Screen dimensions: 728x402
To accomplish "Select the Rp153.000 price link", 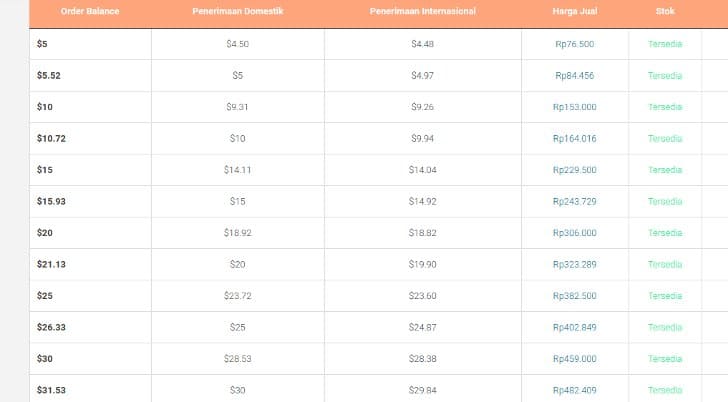I will [x=574, y=107].
